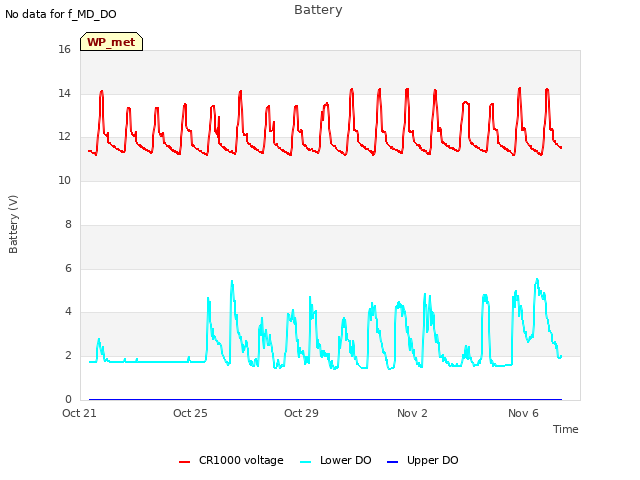Click the Oct 25 x-axis label
The width and height of the screenshot is (640, 480).
190,413
